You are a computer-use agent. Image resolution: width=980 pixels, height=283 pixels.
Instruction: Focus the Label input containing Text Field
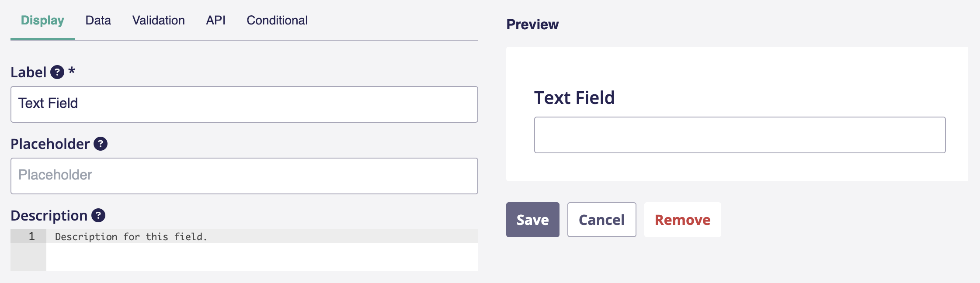[244, 104]
